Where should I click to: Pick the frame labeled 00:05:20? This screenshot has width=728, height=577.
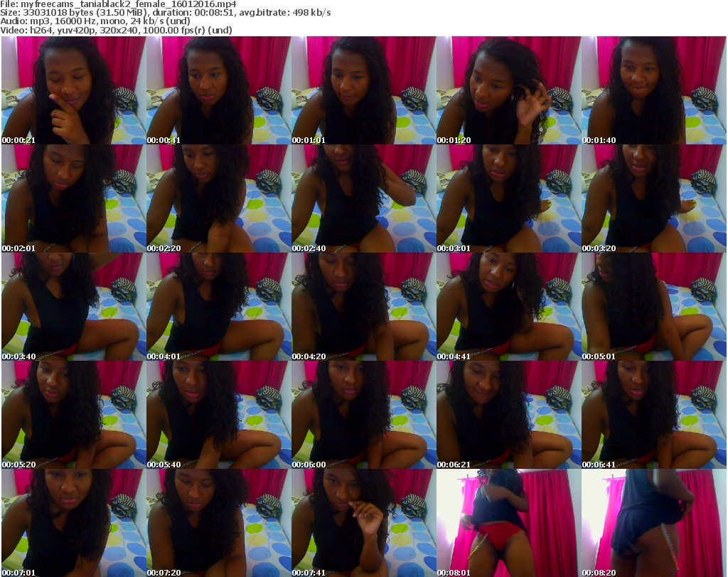click(73, 415)
